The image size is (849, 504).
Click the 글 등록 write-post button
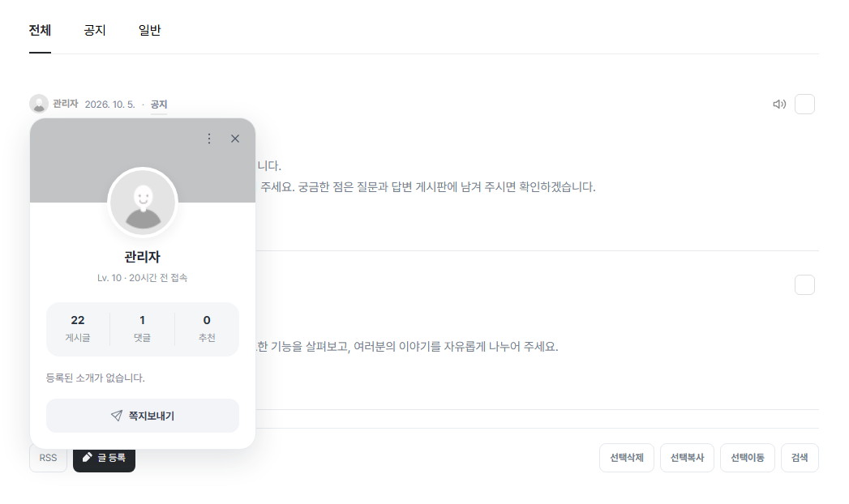[x=104, y=458]
